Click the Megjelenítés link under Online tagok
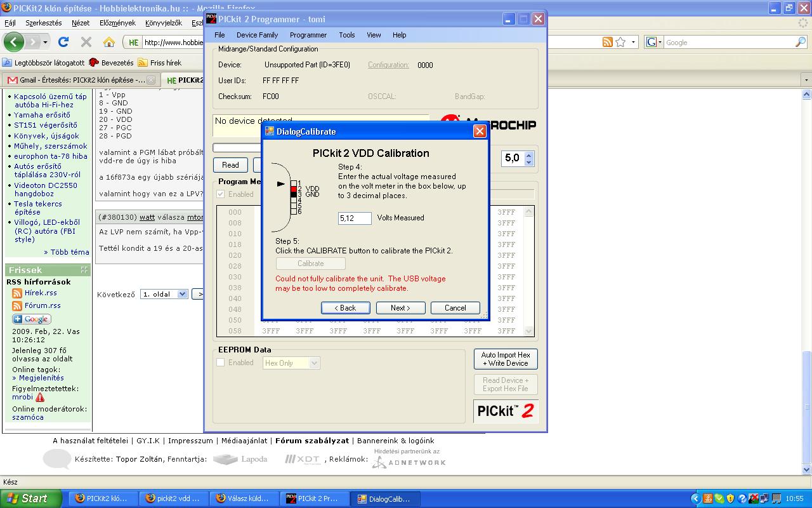812x508 pixels. (x=38, y=378)
